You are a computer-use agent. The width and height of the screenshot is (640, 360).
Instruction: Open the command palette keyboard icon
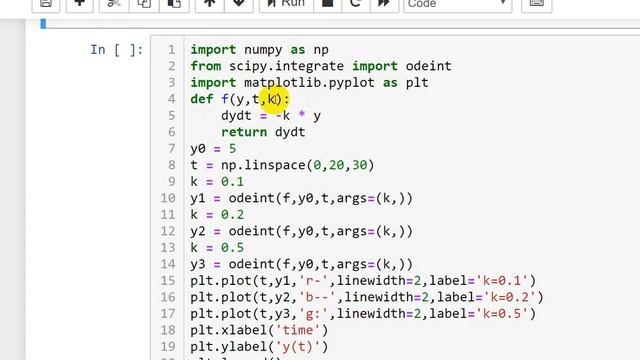coord(536,4)
